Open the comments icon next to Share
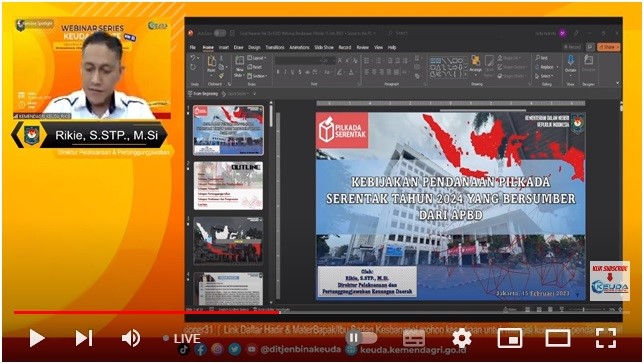 pos(590,47)
